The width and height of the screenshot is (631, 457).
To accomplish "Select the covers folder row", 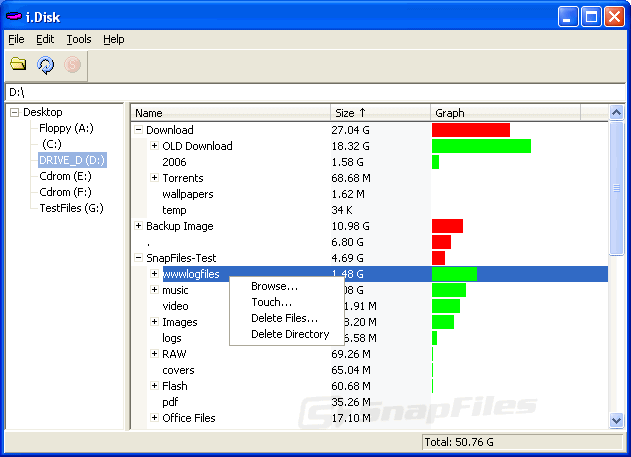I will pos(178,370).
